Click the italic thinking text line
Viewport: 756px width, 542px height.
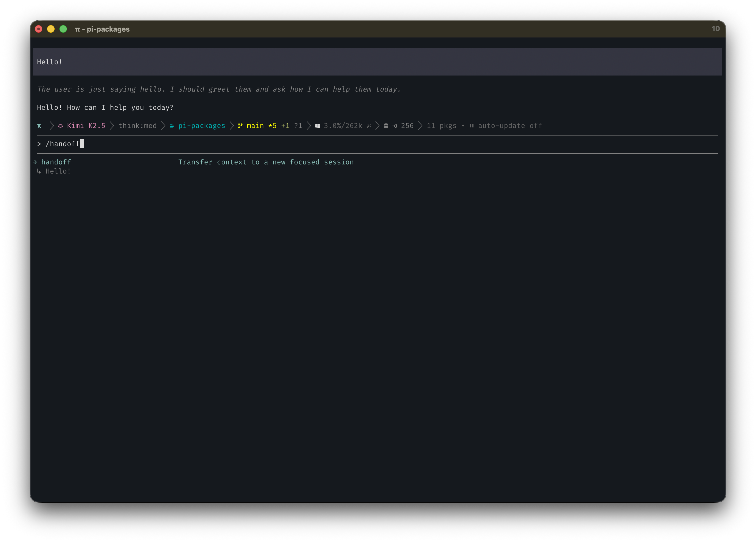click(x=219, y=89)
